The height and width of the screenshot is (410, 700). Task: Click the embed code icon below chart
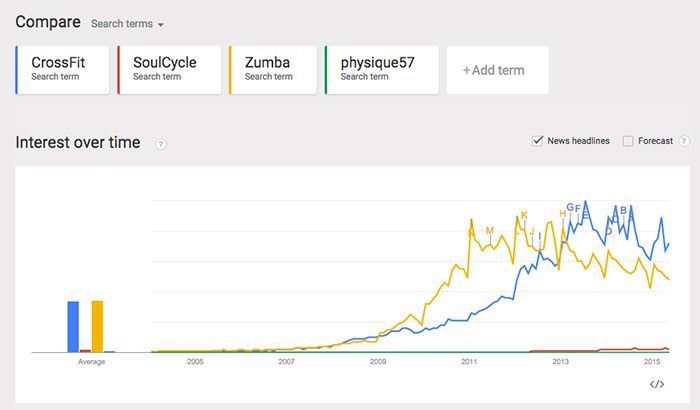(x=657, y=384)
